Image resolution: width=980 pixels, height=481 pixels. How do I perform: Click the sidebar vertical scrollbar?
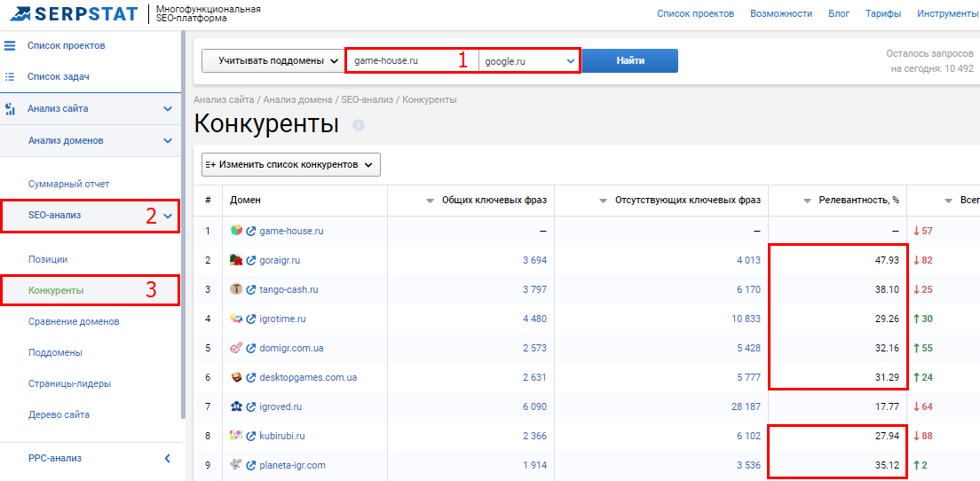click(183, 225)
